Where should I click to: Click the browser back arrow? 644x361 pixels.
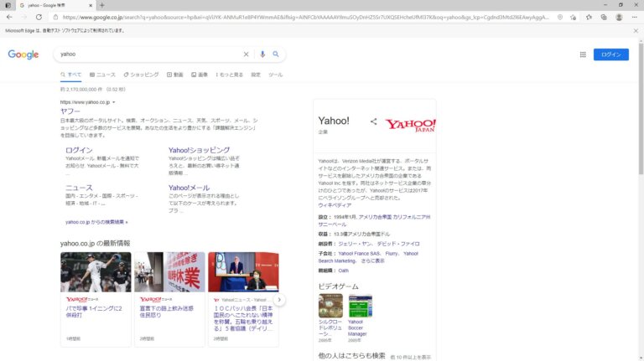click(9, 18)
